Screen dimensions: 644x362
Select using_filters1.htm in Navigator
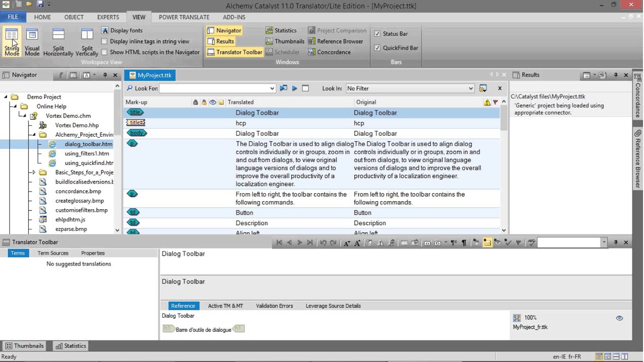pos(87,153)
